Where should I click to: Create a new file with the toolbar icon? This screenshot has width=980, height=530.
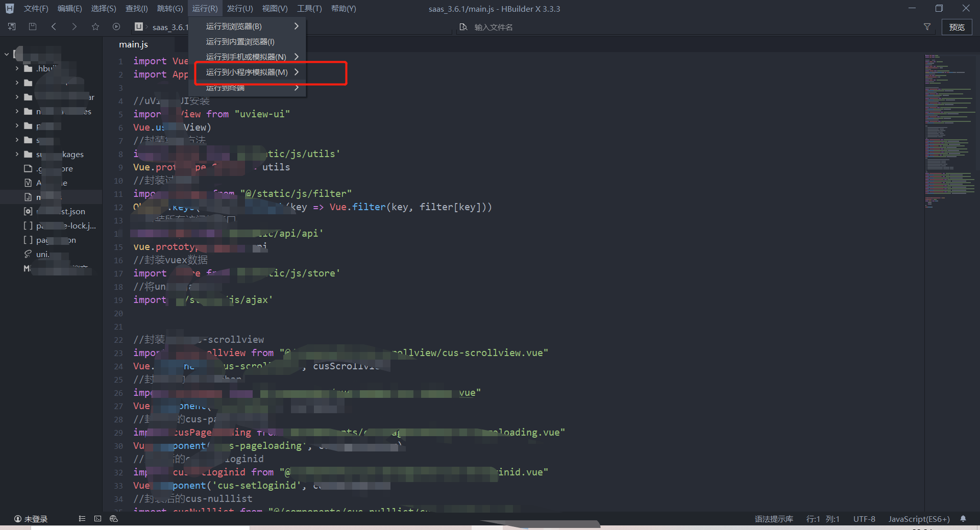pos(12,27)
